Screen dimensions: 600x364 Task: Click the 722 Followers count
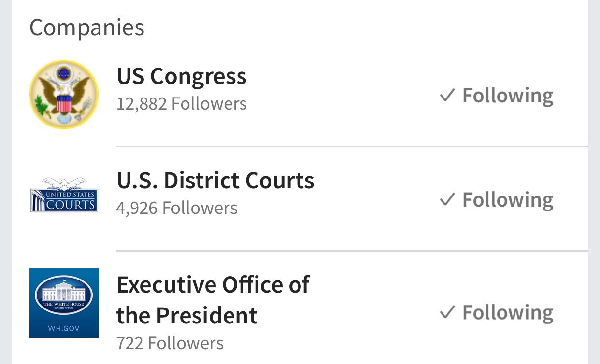pos(170,343)
